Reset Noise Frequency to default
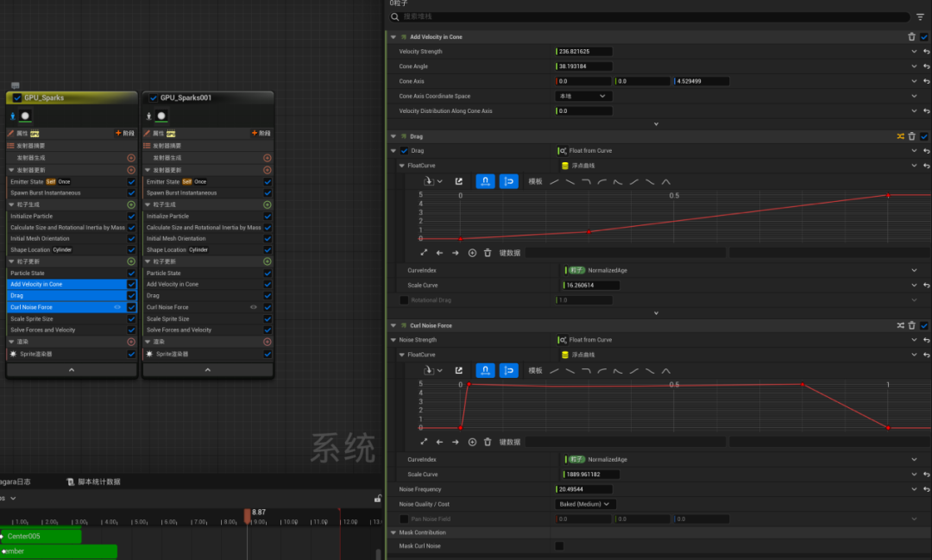 (x=926, y=489)
